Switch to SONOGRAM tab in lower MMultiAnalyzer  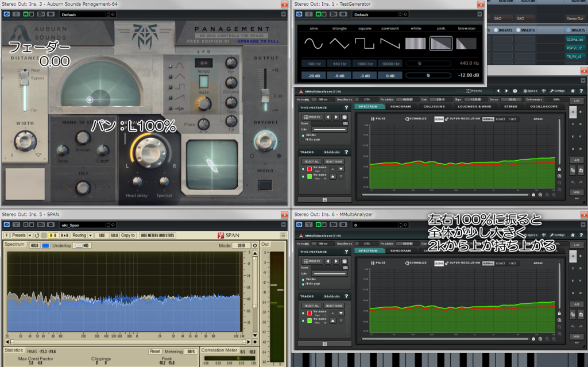(x=400, y=250)
